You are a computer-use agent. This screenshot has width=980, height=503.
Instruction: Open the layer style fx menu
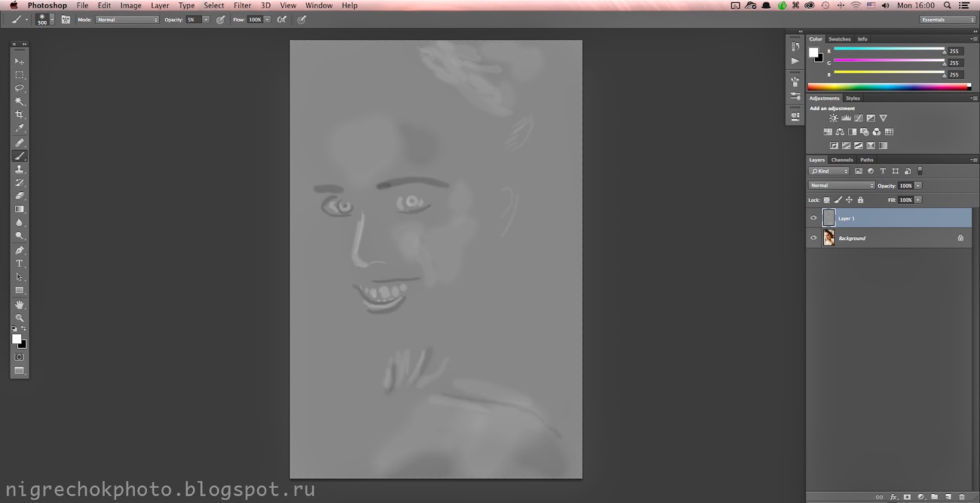894,497
